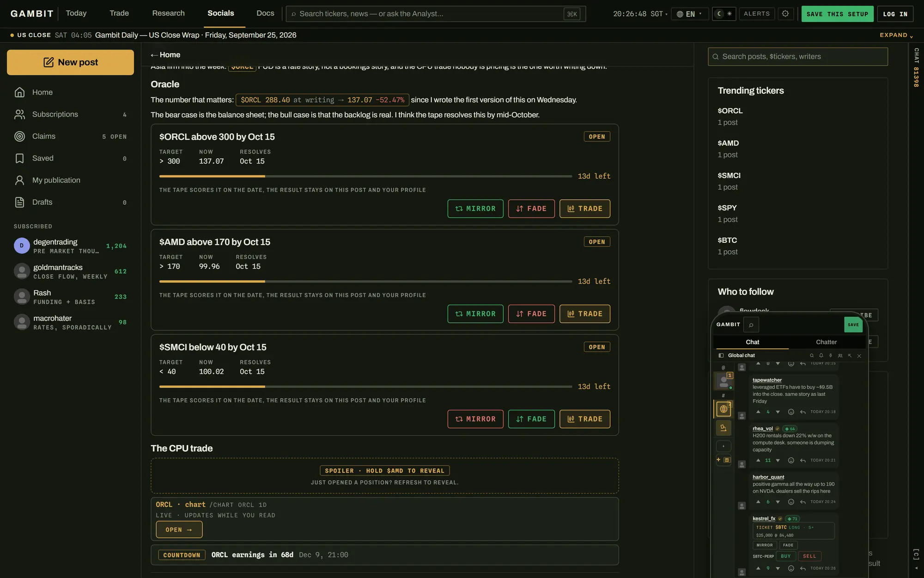Click TRADE on the $SMCI below 40 claim

click(x=585, y=419)
